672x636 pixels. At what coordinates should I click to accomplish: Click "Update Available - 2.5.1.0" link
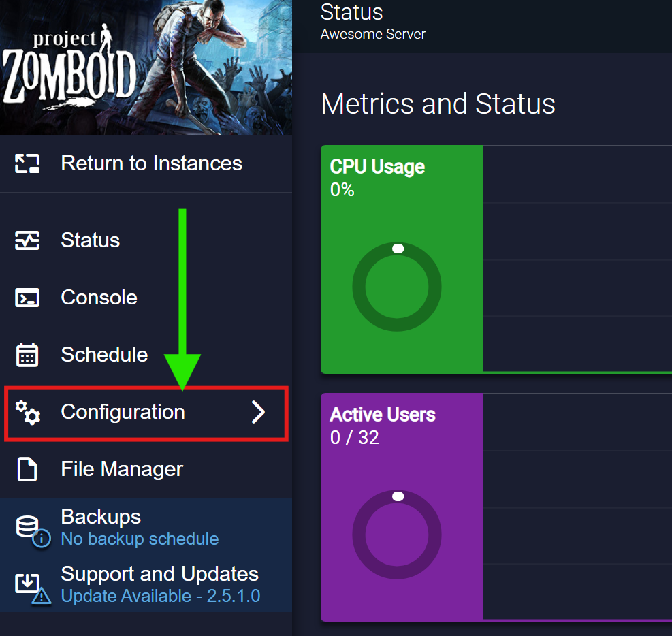(160, 597)
